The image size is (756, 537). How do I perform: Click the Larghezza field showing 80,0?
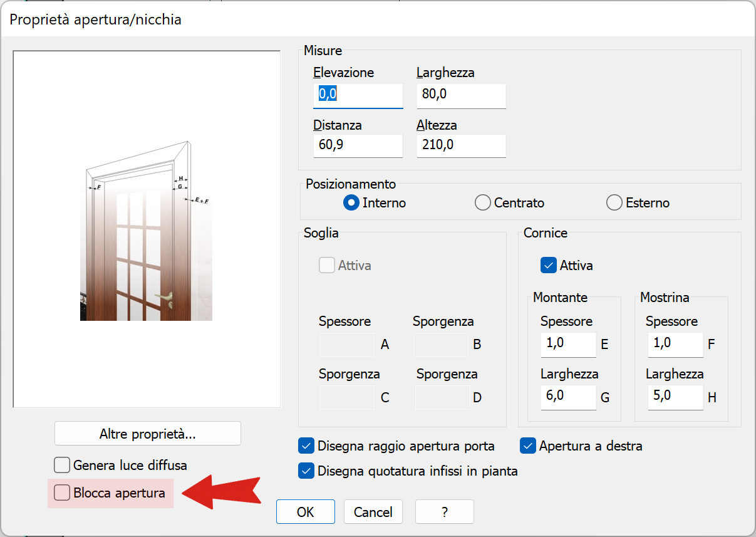click(462, 95)
